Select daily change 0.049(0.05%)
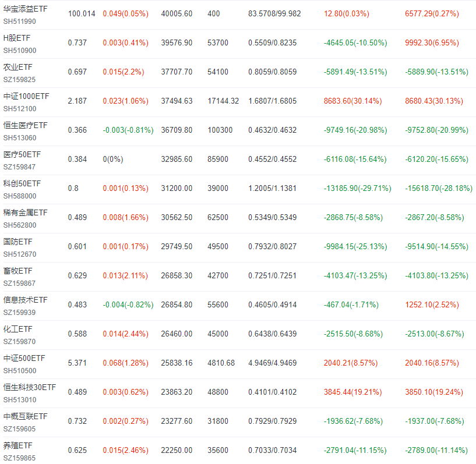This screenshot has width=476, height=464. [x=126, y=13]
